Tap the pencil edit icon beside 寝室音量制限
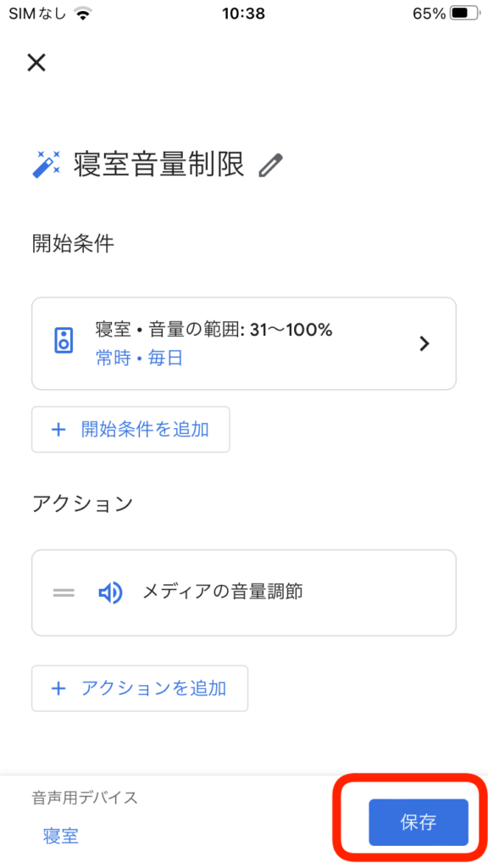 click(x=270, y=165)
